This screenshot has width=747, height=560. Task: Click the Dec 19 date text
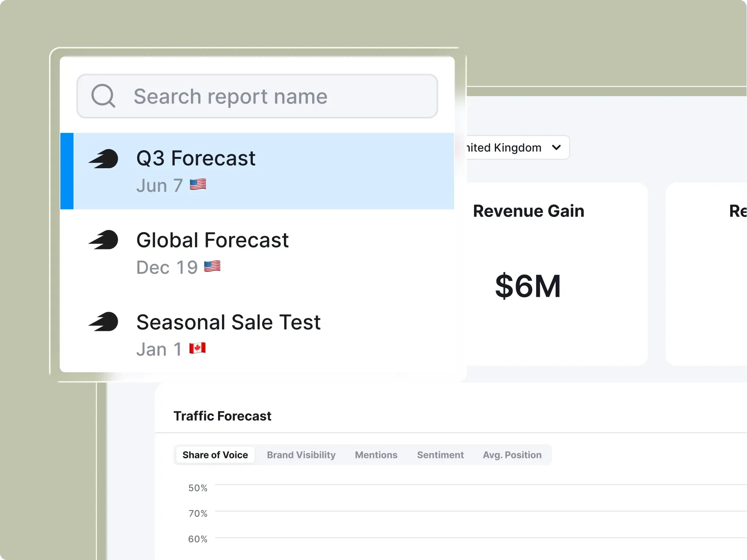click(167, 267)
